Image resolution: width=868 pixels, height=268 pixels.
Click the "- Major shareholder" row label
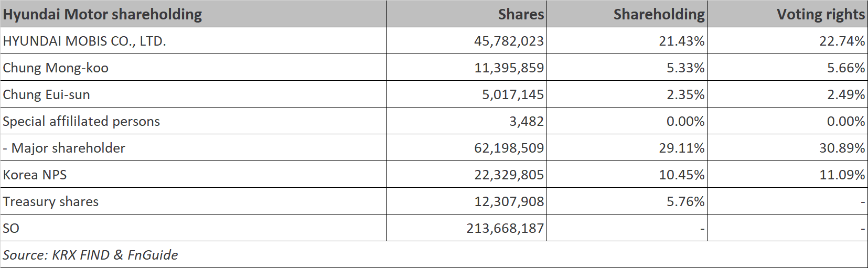(x=64, y=148)
